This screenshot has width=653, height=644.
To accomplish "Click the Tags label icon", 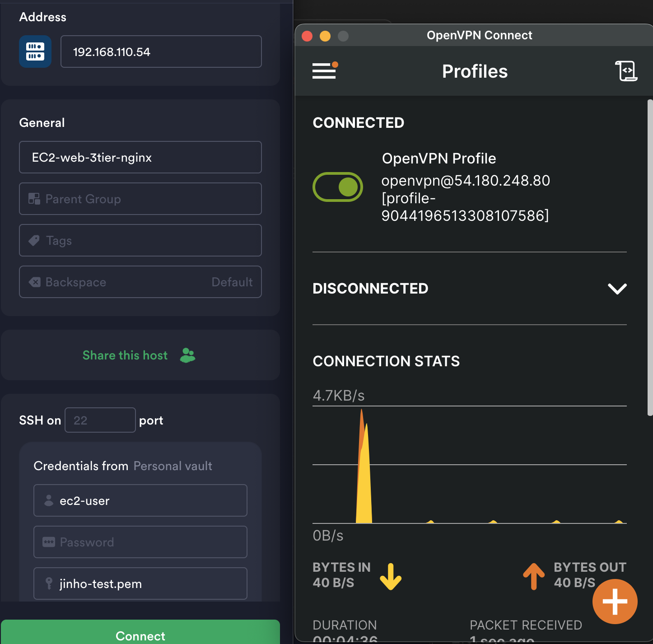I will pos(34,240).
